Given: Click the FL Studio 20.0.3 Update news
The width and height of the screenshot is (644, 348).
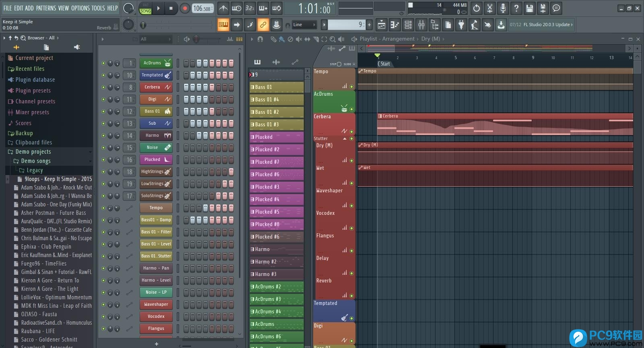Looking at the screenshot, I should [541, 25].
